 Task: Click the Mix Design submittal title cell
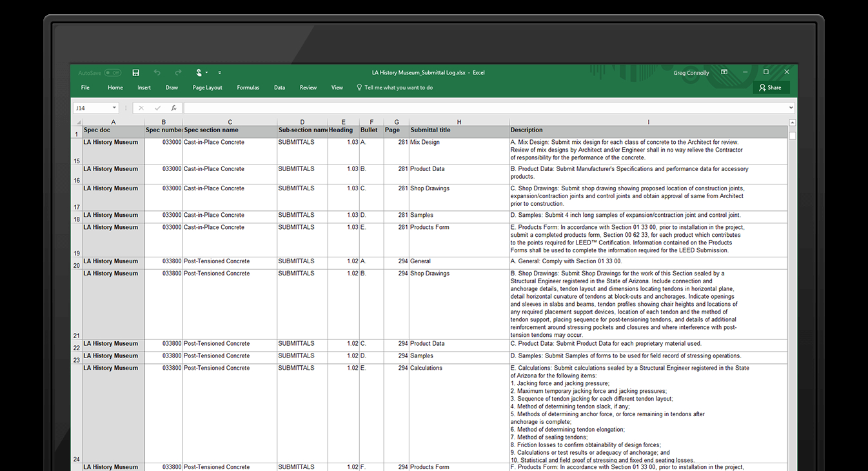coord(459,152)
